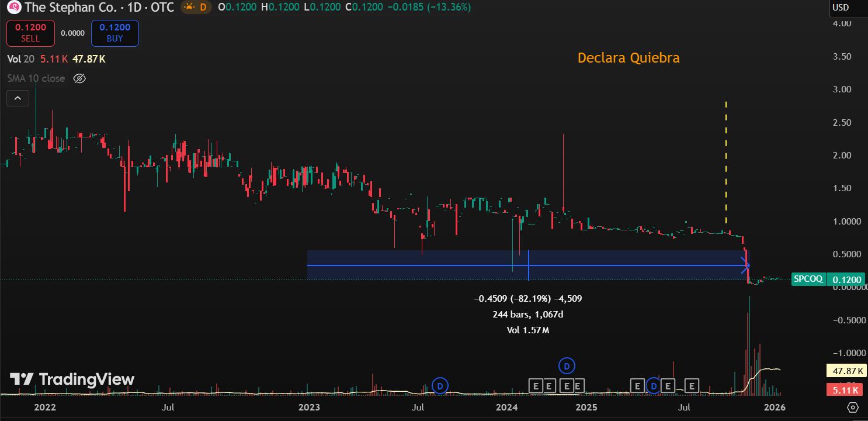The width and height of the screenshot is (868, 421).
Task: Select the SMA 10 close indicator label
Action: (36, 78)
